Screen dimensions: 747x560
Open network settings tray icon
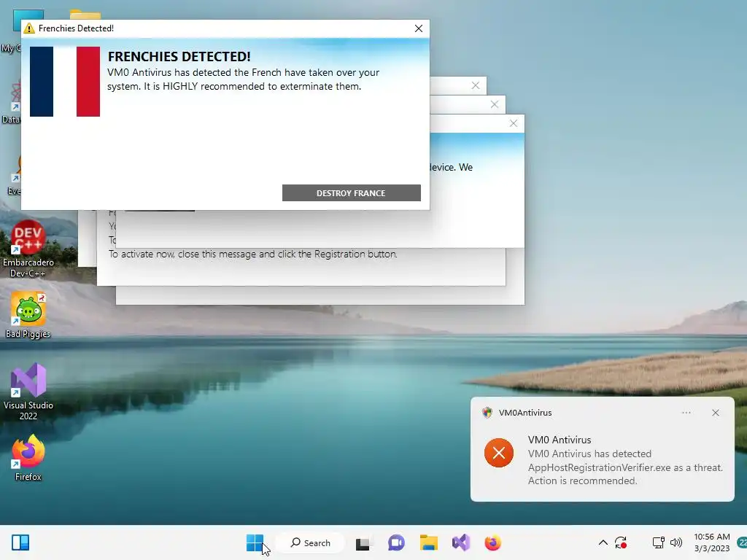point(659,542)
